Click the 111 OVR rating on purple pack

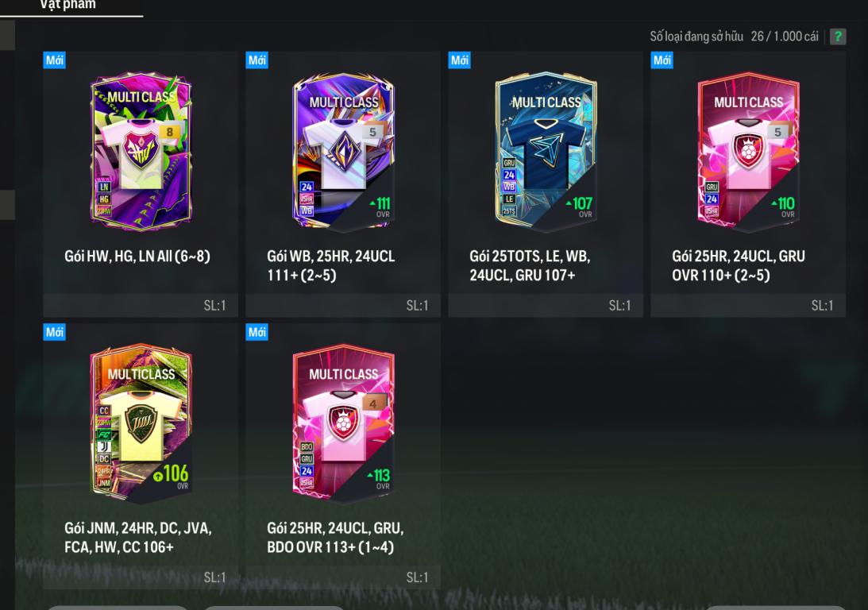(380, 207)
